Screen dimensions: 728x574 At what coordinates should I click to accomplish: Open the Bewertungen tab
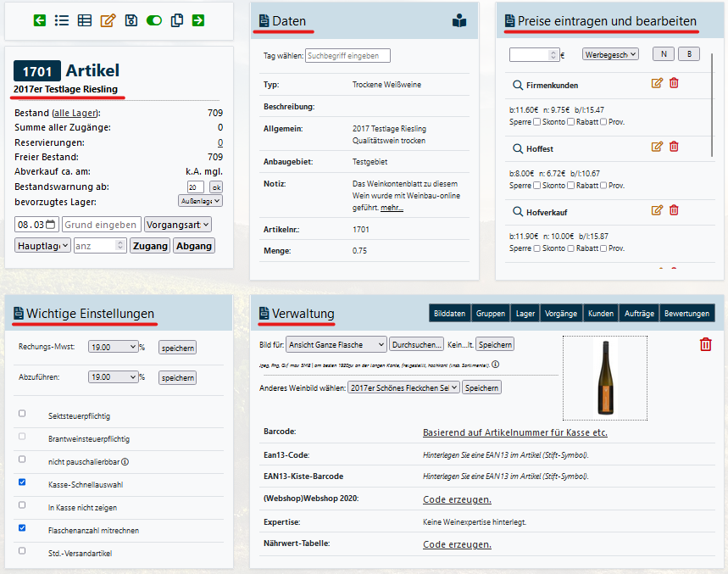coord(686,314)
